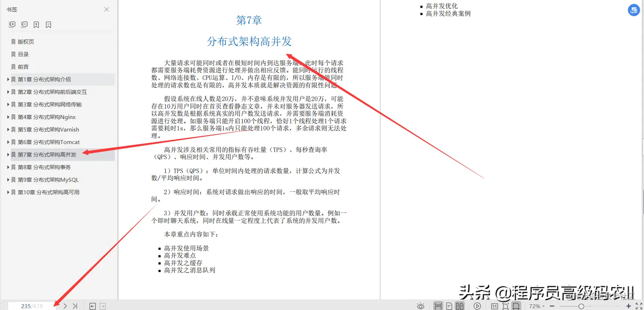Expand 第5章 分布式架构Varnish bookmark
The width and height of the screenshot is (644, 310).
coord(8,130)
